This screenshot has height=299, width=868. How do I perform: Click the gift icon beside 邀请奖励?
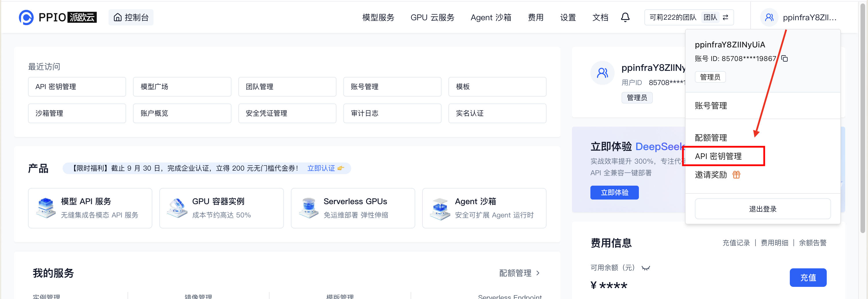click(x=736, y=174)
